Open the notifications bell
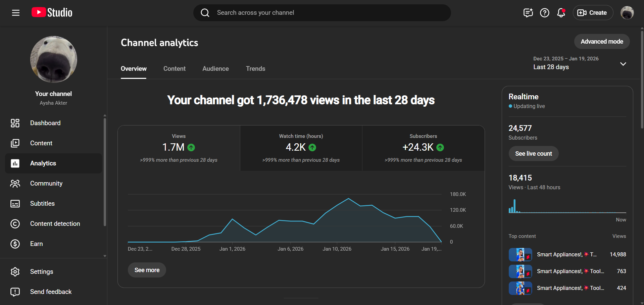Screen dimensions: 644x305 561,13
